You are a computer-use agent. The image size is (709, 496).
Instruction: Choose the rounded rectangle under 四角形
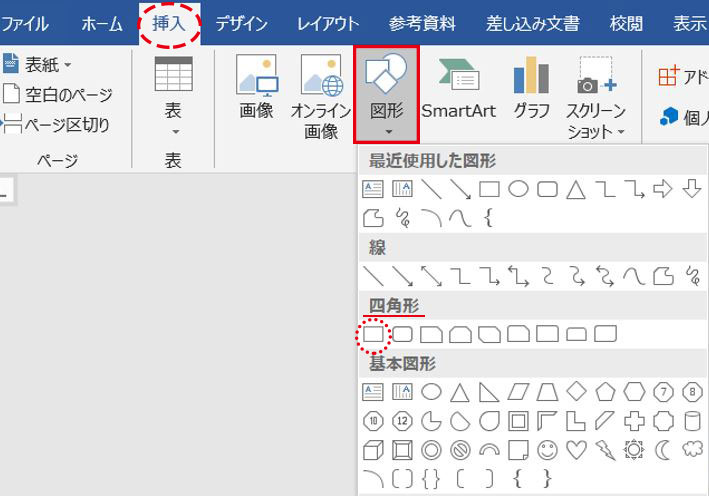tap(402, 334)
